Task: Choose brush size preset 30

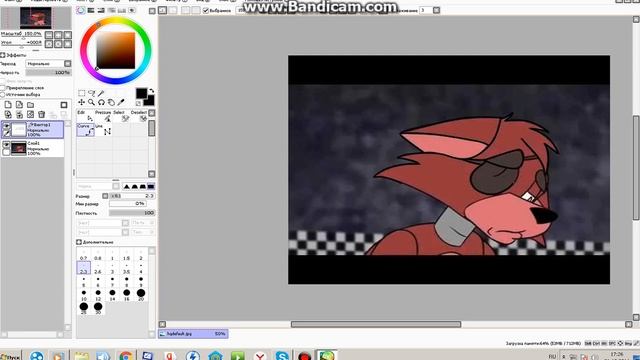Action: 98,308
